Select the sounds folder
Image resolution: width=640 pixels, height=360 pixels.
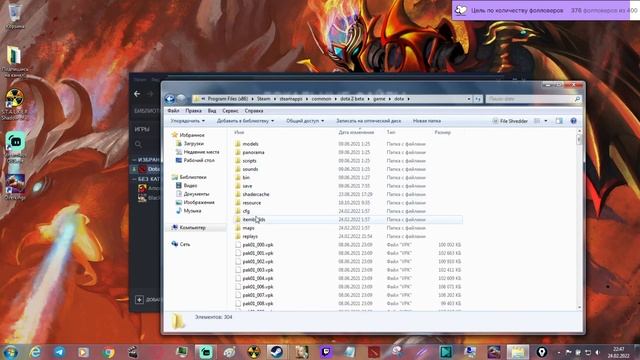[x=247, y=169]
